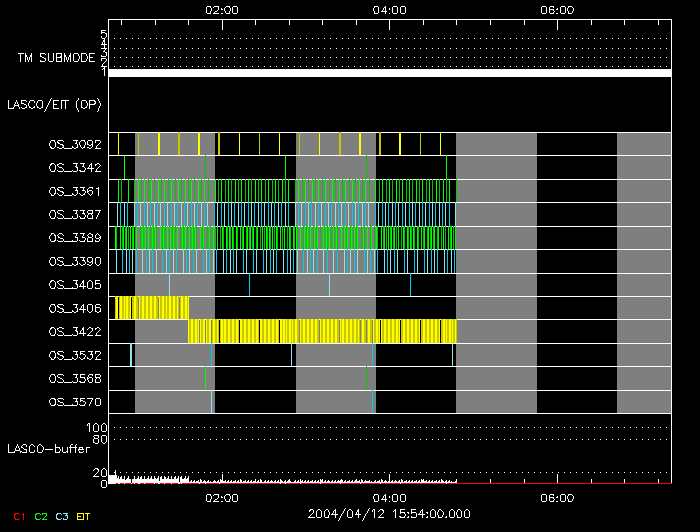
Task: Click the LASCO/EIT (DP) label
Action: (54, 103)
